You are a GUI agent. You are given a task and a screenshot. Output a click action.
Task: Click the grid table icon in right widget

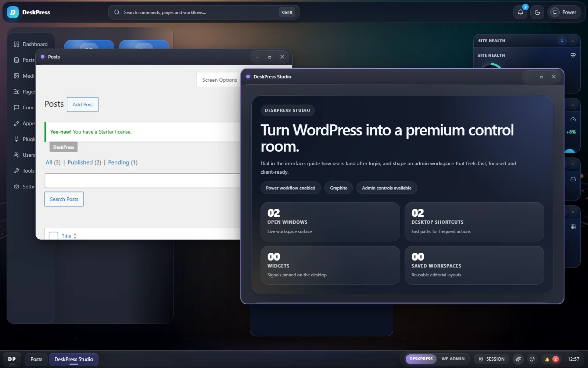point(573,227)
